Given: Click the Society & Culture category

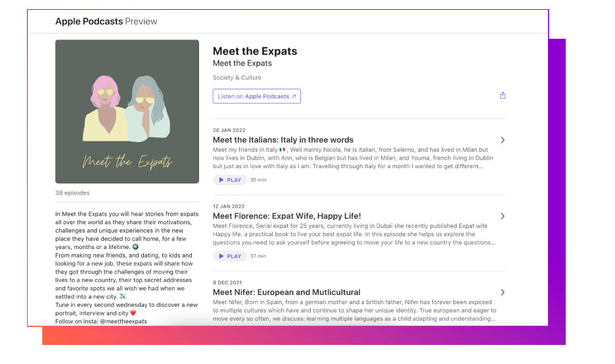Looking at the screenshot, I should click(x=237, y=78).
